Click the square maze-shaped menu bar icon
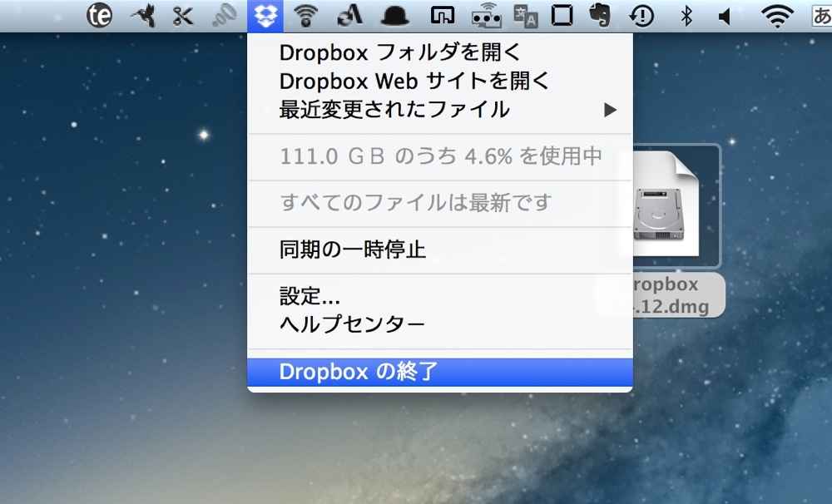 tap(442, 16)
